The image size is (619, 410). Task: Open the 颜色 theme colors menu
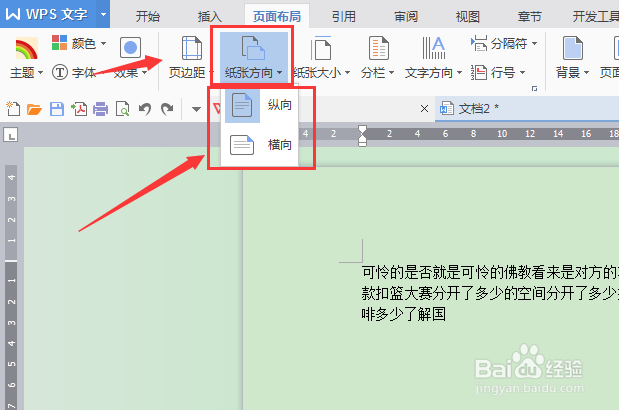point(79,43)
